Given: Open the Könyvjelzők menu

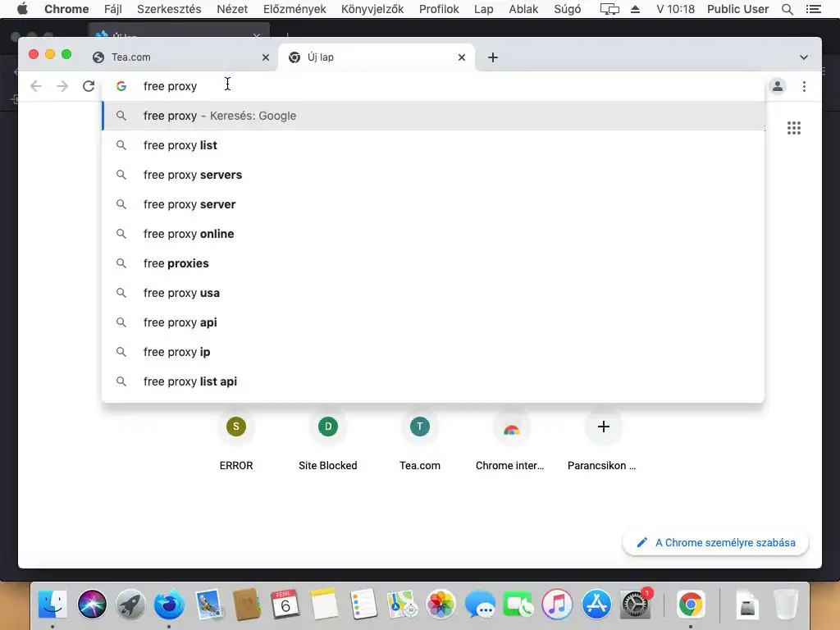Looking at the screenshot, I should [x=372, y=9].
